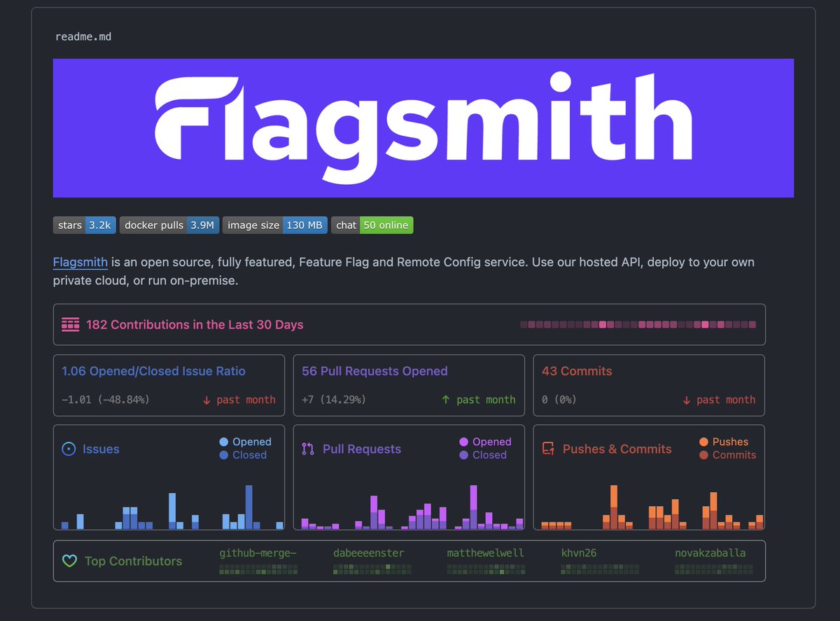Click activity squares under matthewelwell

pyautogui.click(x=486, y=569)
